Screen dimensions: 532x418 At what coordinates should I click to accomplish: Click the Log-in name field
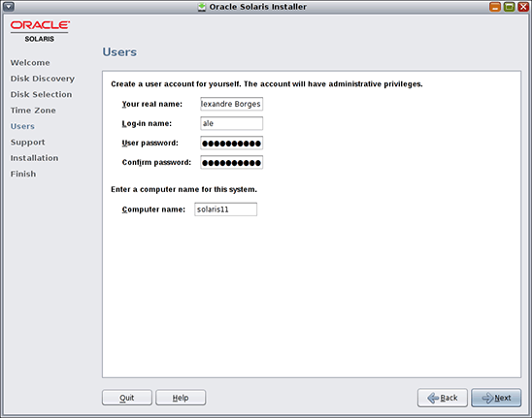click(231, 123)
